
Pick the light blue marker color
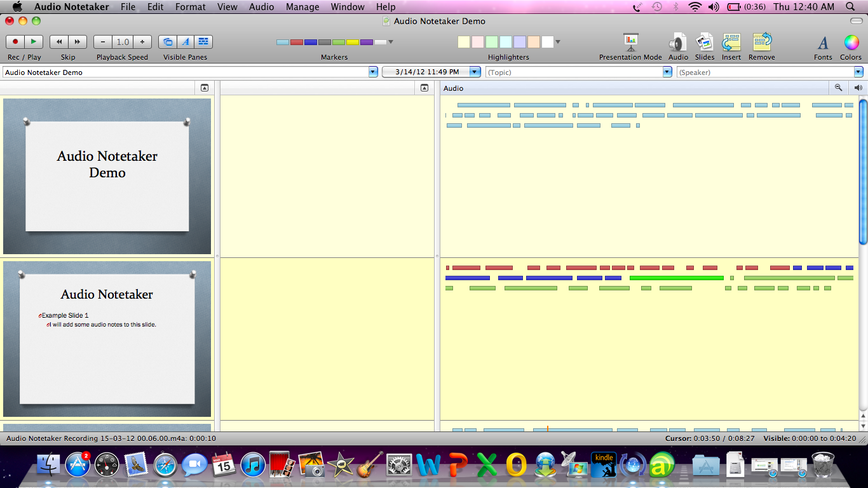tap(283, 43)
